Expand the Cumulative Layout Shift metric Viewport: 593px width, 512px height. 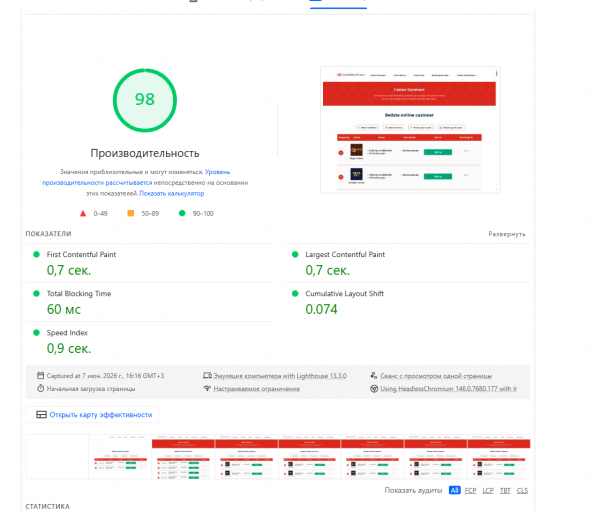(407, 302)
